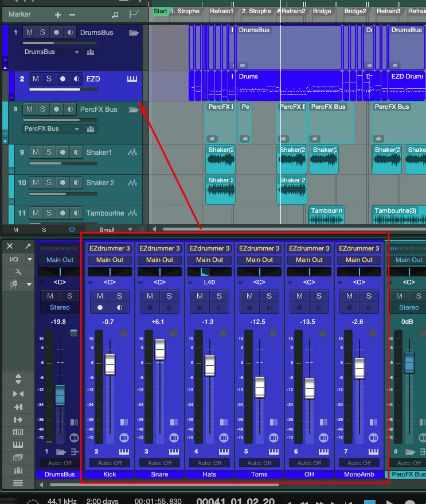The image size is (426, 504).
Task: Select Kick channel Main Out output
Action: click(x=110, y=260)
